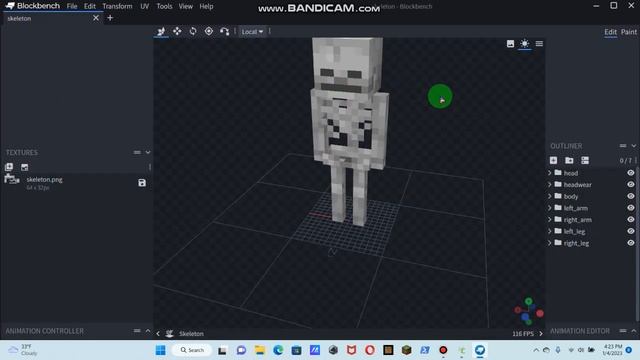This screenshot has height=360, width=640.
Task: Click Add Group folder icon in Outliner
Action: pos(569,160)
